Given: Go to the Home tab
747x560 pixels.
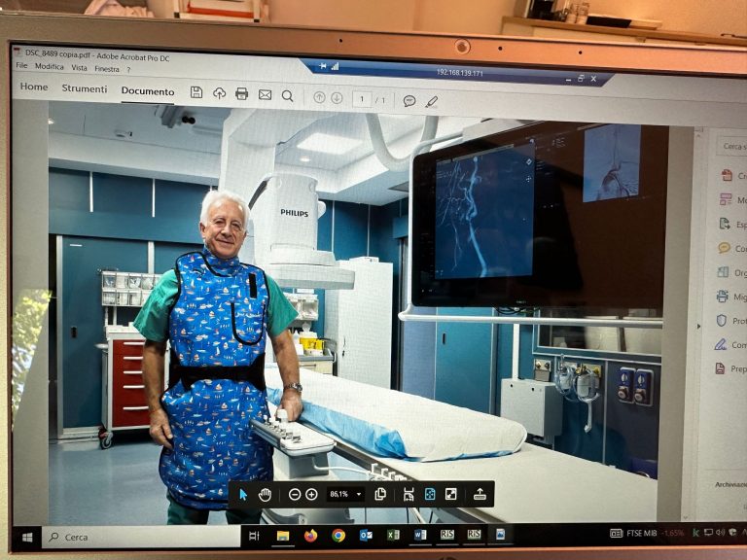Looking at the screenshot, I should [34, 87].
